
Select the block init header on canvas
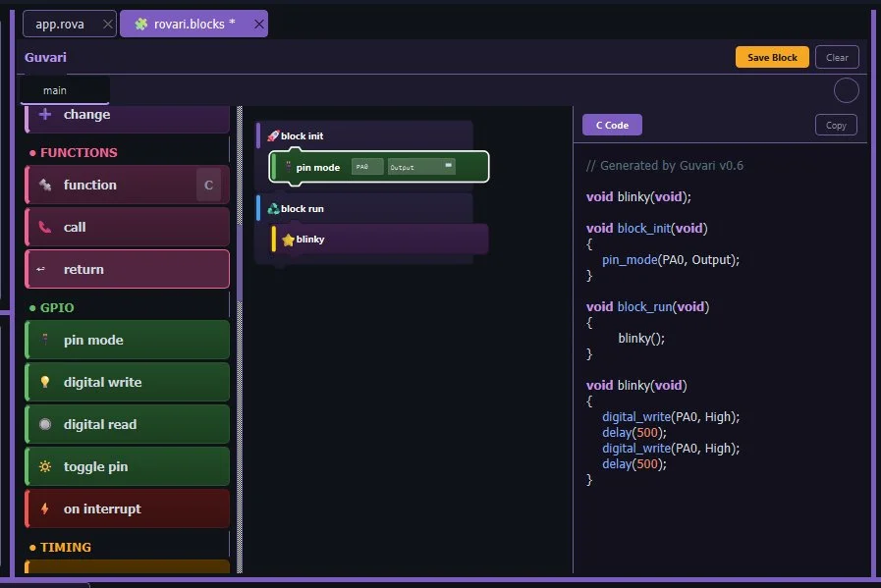coord(364,135)
